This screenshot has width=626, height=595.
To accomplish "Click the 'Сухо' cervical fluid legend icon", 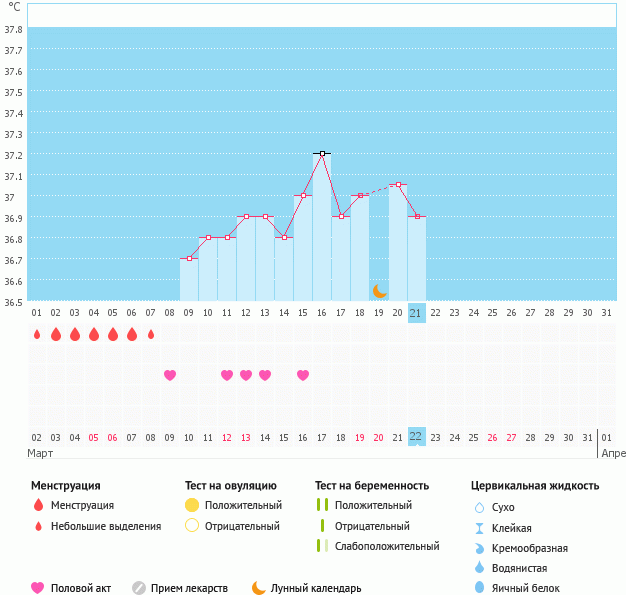I will [x=478, y=507].
